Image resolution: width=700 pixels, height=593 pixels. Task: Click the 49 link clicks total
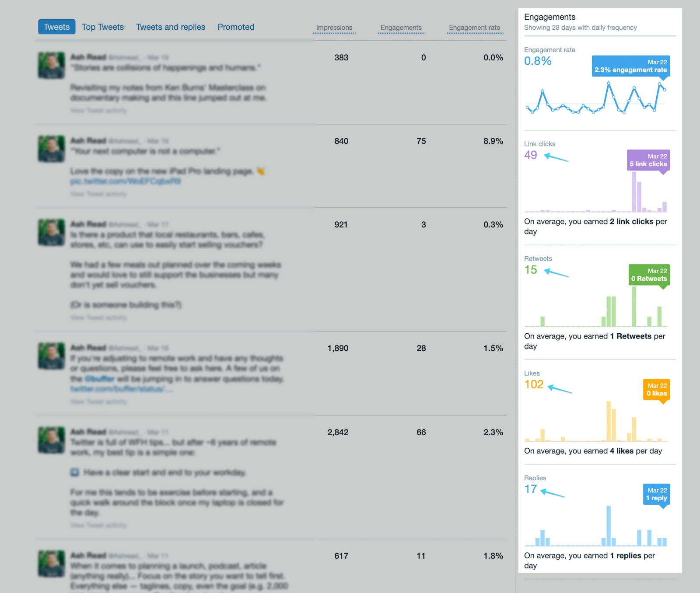pos(531,155)
